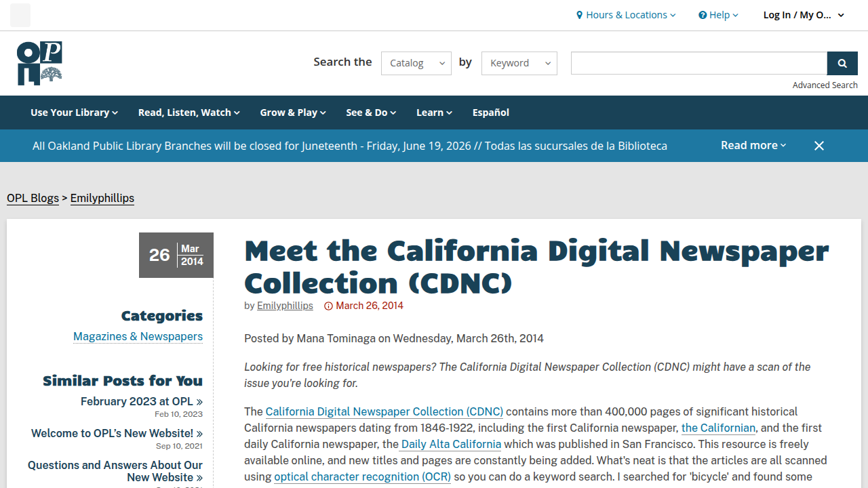
Task: Click the OPL library logo
Action: (39, 63)
